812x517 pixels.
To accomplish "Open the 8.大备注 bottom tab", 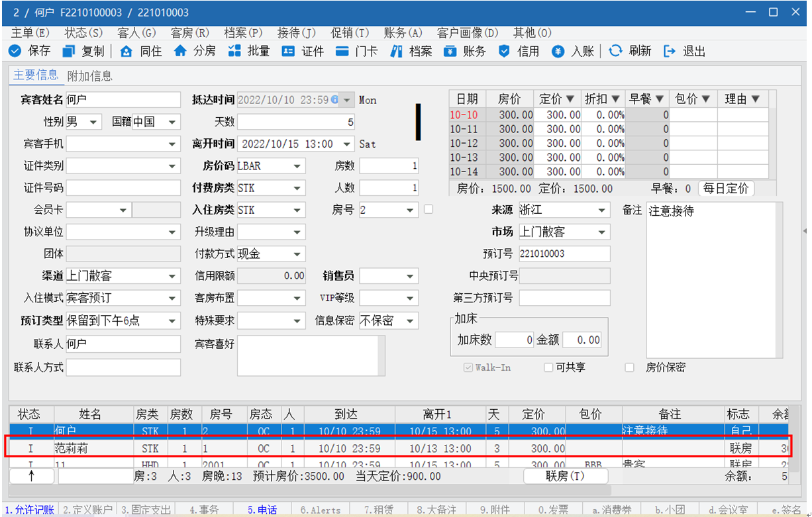I will click(437, 510).
